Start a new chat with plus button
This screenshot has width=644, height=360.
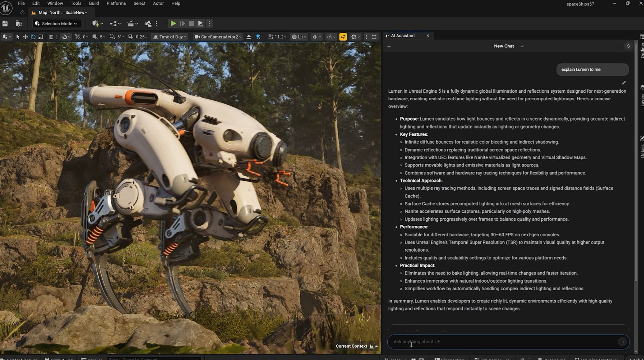pyautogui.click(x=389, y=46)
